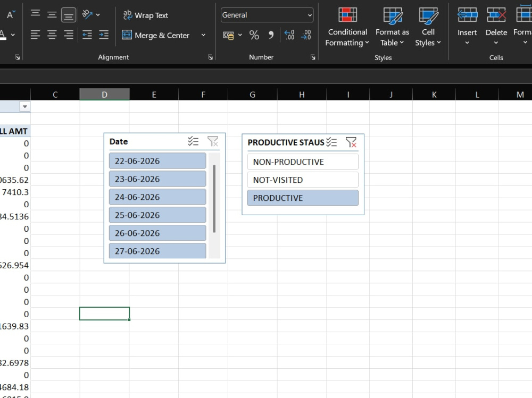Align text left in the cell
Image resolution: width=532 pixels, height=398 pixels.
pyautogui.click(x=35, y=35)
